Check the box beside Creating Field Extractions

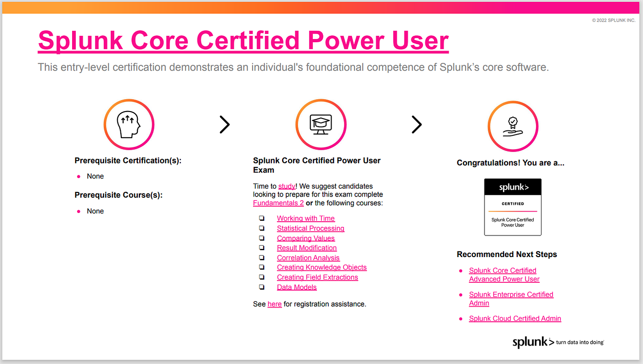coord(262,277)
